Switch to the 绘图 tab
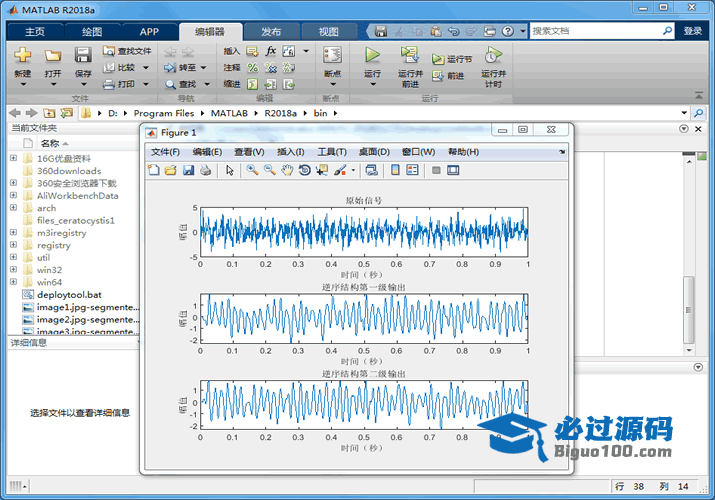This screenshot has height=500, width=715. [91, 31]
